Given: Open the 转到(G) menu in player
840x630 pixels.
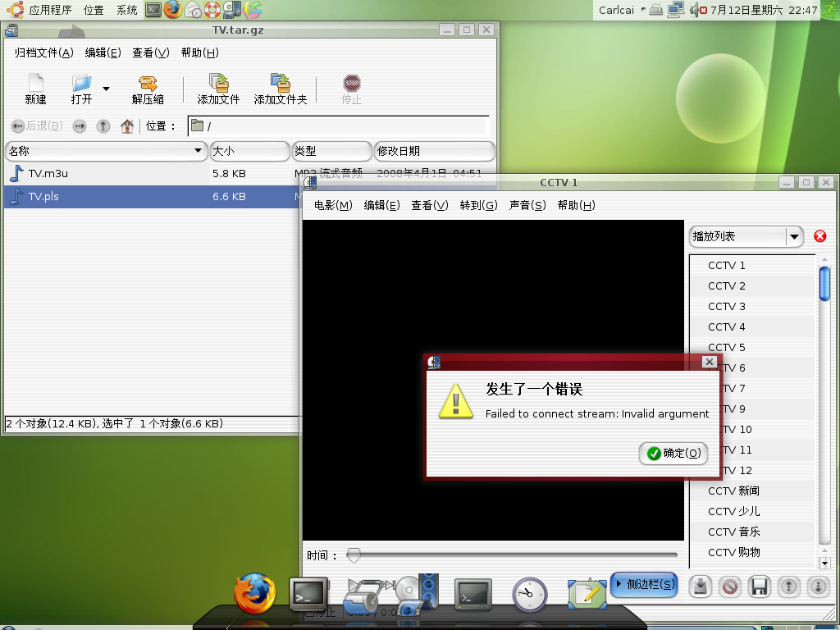Looking at the screenshot, I should point(479,205).
